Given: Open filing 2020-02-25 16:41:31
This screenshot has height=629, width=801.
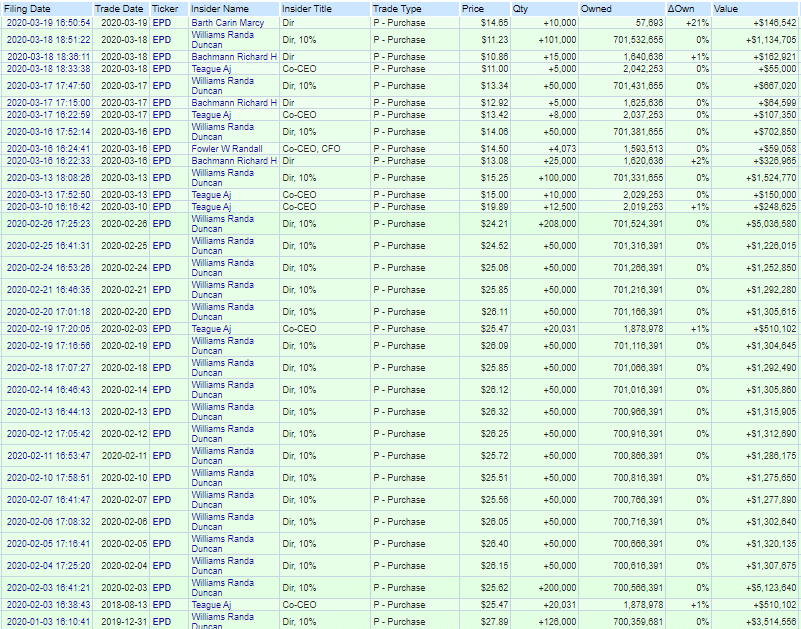Looking at the screenshot, I should pyautogui.click(x=49, y=246).
